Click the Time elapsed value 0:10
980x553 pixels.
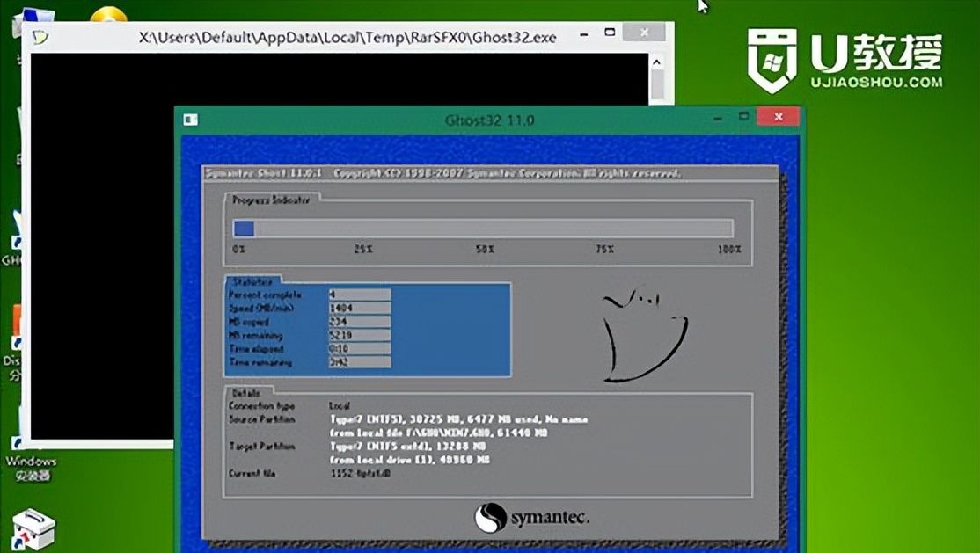pyautogui.click(x=360, y=349)
